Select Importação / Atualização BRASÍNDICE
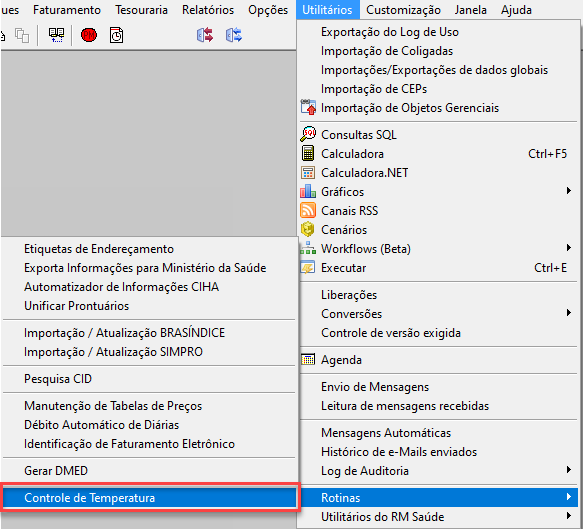The width and height of the screenshot is (583, 529). [x=149, y=333]
